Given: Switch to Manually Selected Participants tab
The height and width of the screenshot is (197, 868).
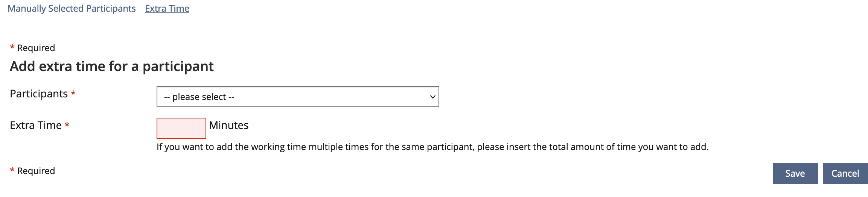Looking at the screenshot, I should [x=72, y=9].
